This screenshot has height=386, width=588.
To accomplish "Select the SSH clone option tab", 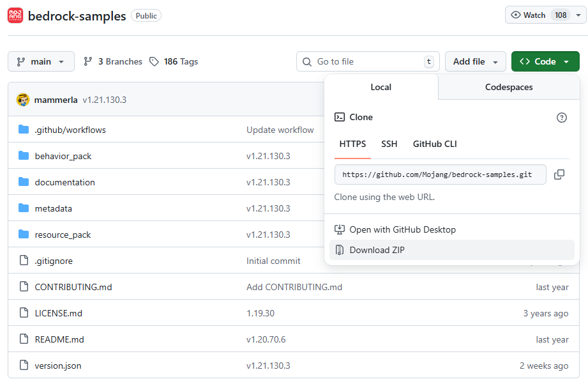I will [389, 144].
